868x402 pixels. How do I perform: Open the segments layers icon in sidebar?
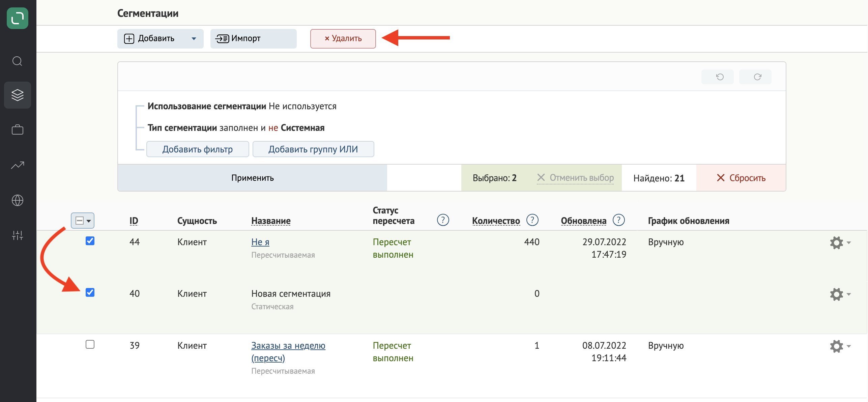(18, 95)
